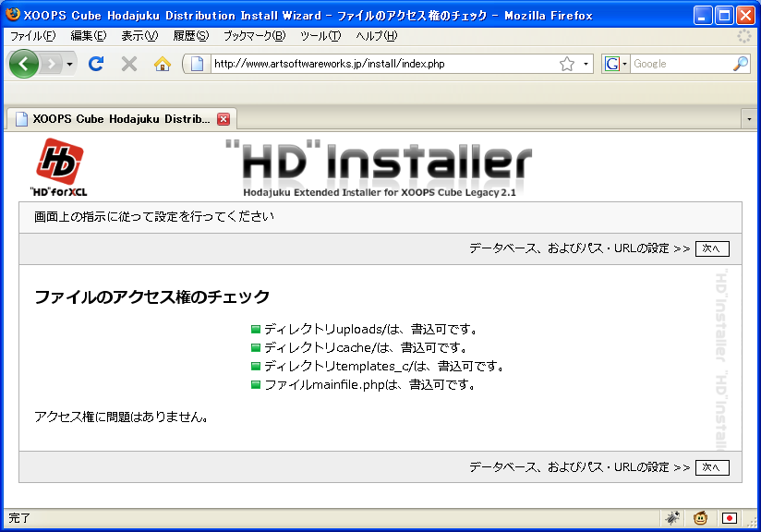The height and width of the screenshot is (532, 761).
Task: Click inside the URL address field
Action: click(379, 64)
